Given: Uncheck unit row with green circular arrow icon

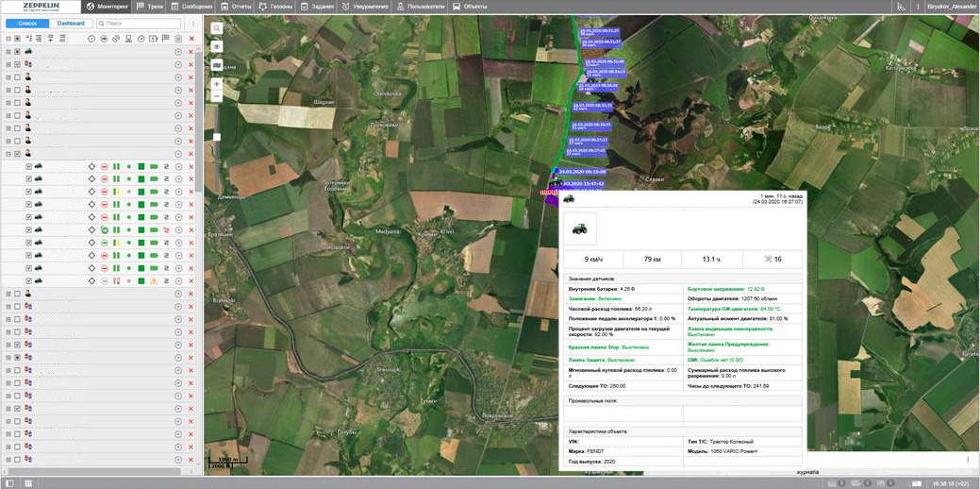Looking at the screenshot, I should click(x=28, y=230).
